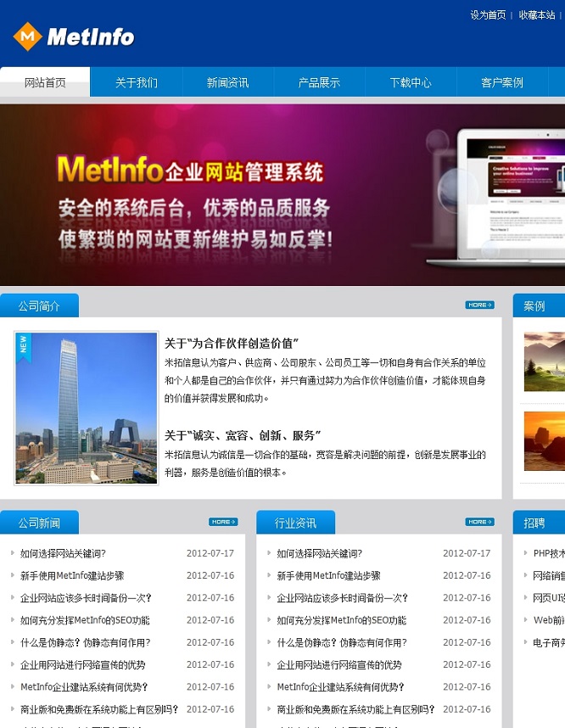Open 公司新闻 article 企业用网站进行网络宣传的优势

(82, 664)
